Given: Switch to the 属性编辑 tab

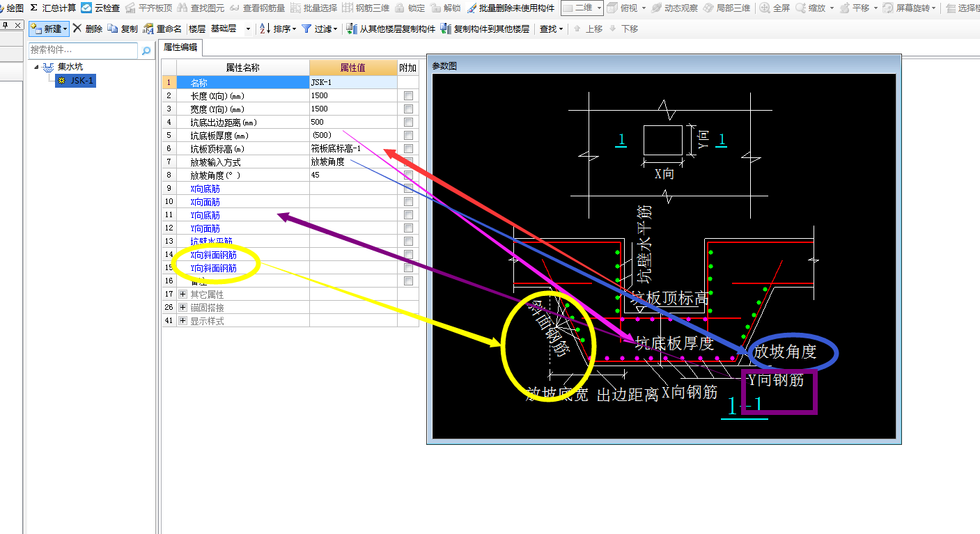Looking at the screenshot, I should [180, 47].
